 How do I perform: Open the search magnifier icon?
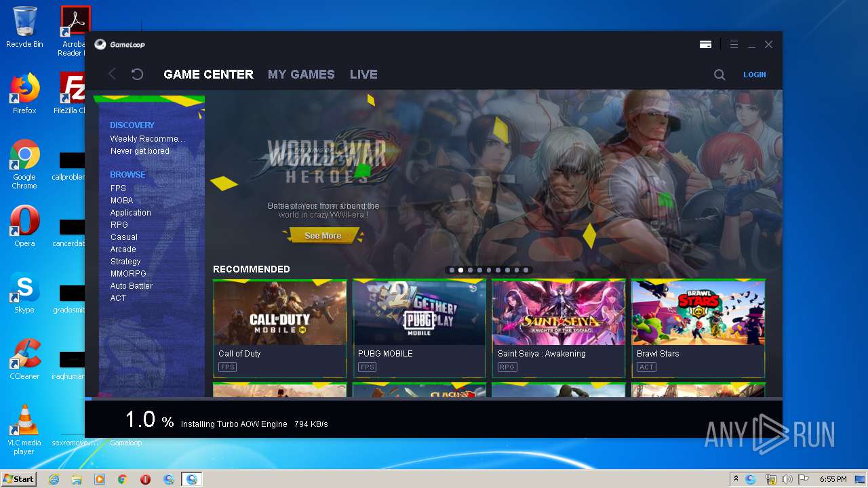click(x=719, y=75)
